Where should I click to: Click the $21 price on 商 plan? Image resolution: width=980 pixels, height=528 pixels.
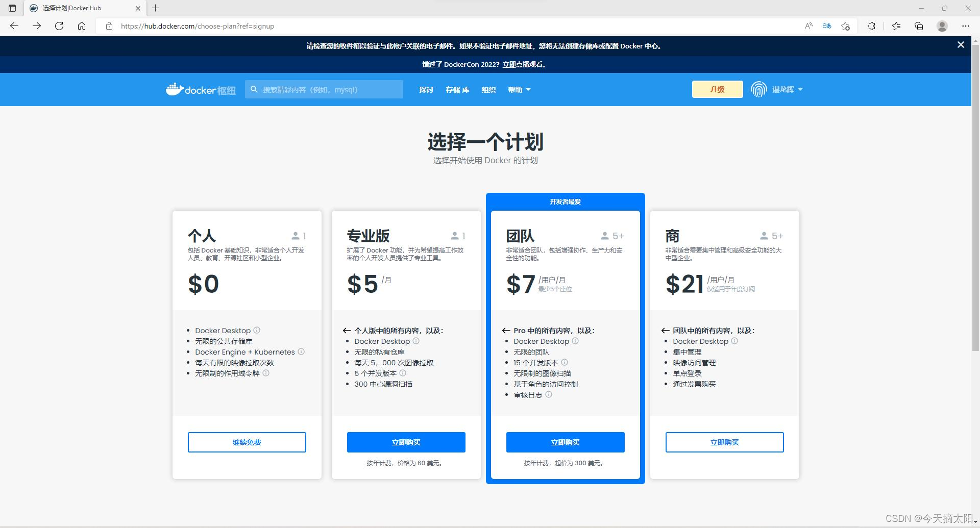(x=684, y=284)
